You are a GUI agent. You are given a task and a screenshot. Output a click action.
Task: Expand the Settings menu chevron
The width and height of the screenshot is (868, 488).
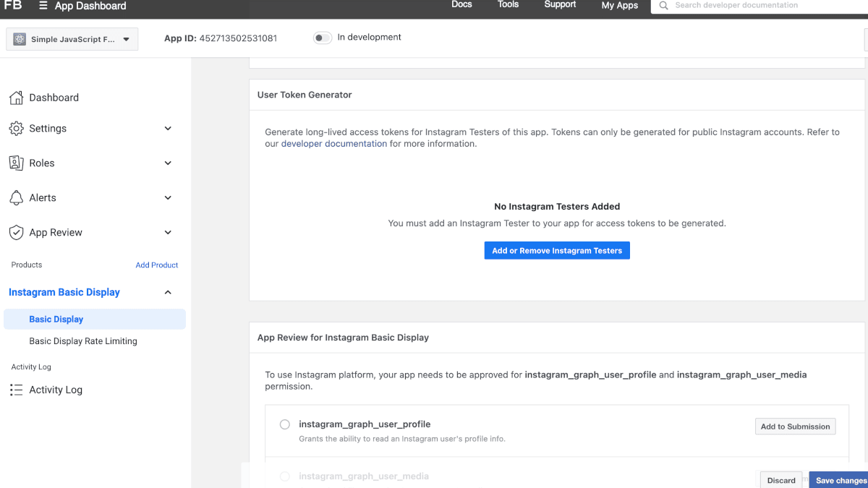coord(168,129)
